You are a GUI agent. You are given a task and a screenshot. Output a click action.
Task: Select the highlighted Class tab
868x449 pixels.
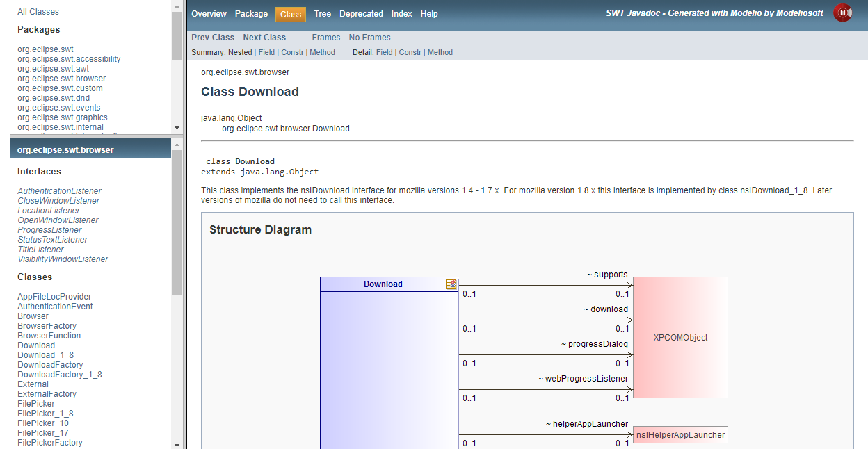point(291,14)
